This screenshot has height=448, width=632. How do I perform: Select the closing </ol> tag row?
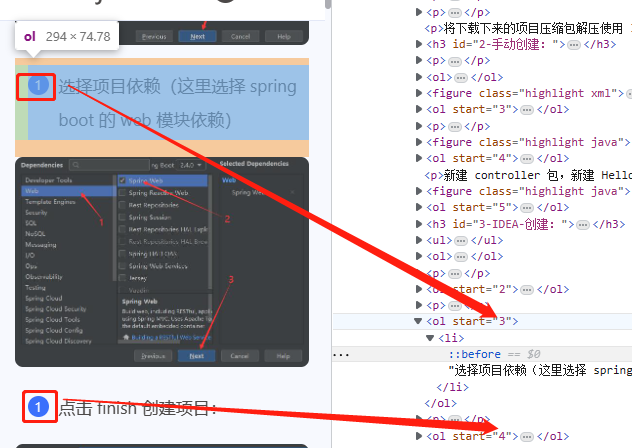coord(441,403)
